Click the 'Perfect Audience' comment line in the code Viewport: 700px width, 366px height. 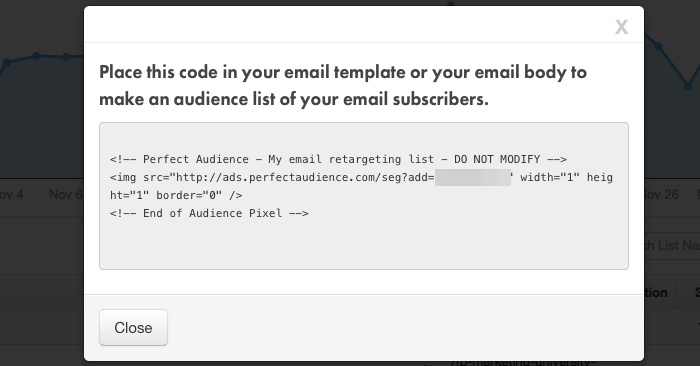[338, 159]
